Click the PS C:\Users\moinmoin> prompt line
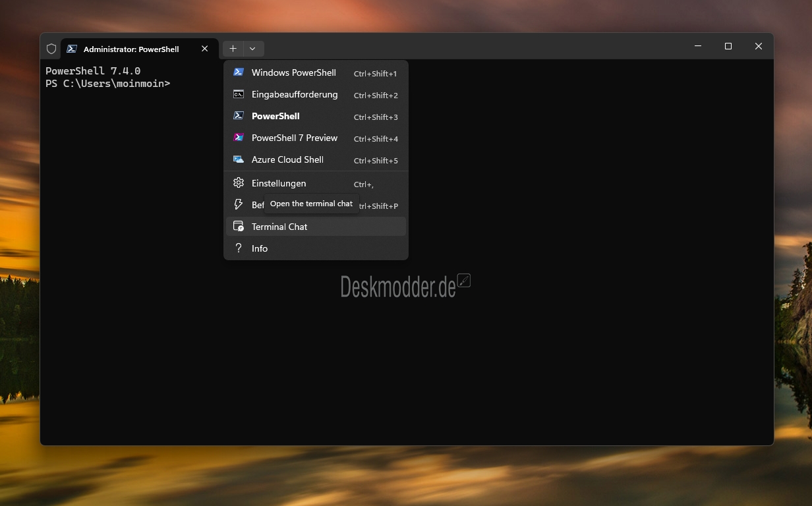The width and height of the screenshot is (812, 506). click(108, 84)
